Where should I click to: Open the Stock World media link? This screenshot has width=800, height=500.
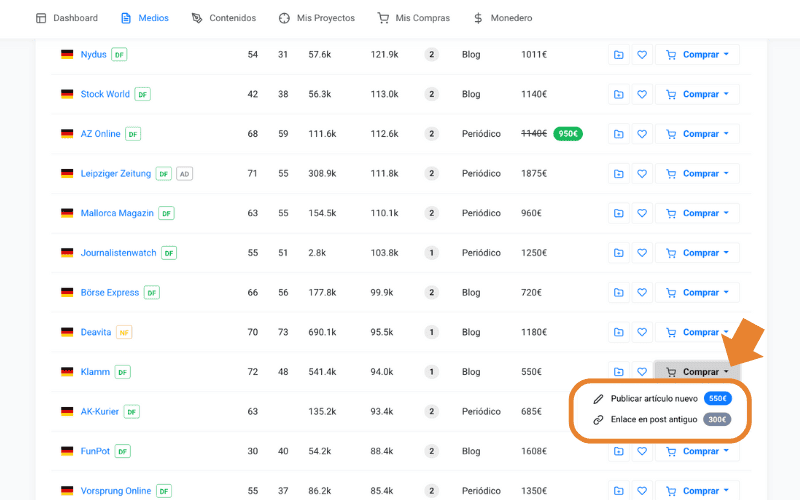[105, 94]
